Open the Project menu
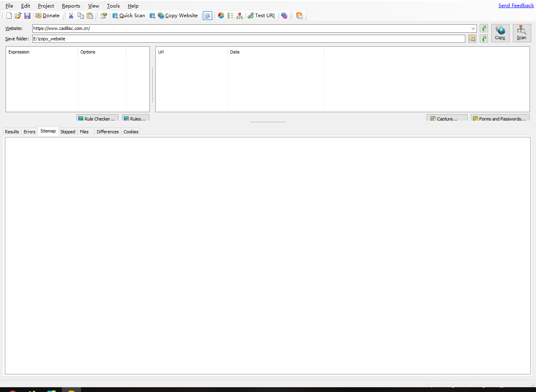Viewport: 536px width, 392px height. coord(46,6)
